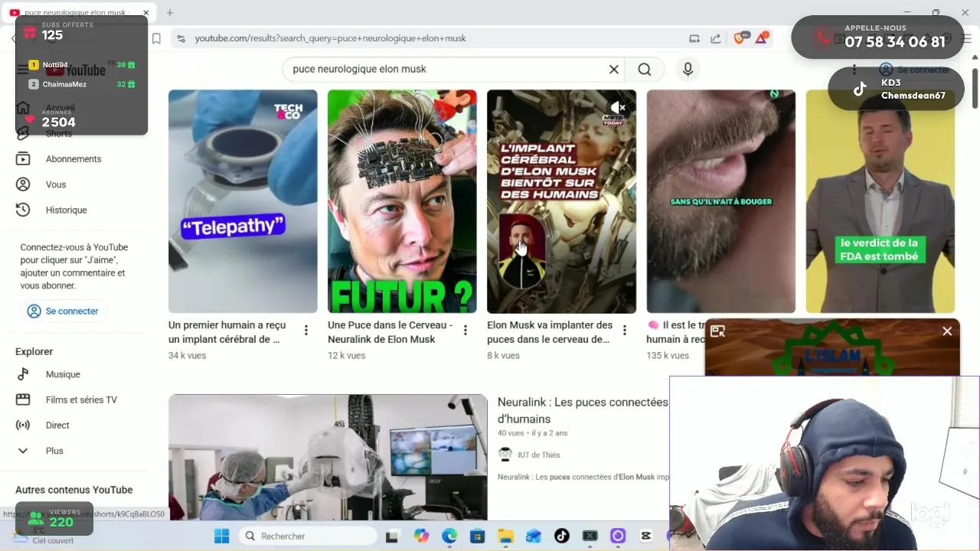
Task: Click the "34 k vues" view count
Action: pyautogui.click(x=187, y=355)
